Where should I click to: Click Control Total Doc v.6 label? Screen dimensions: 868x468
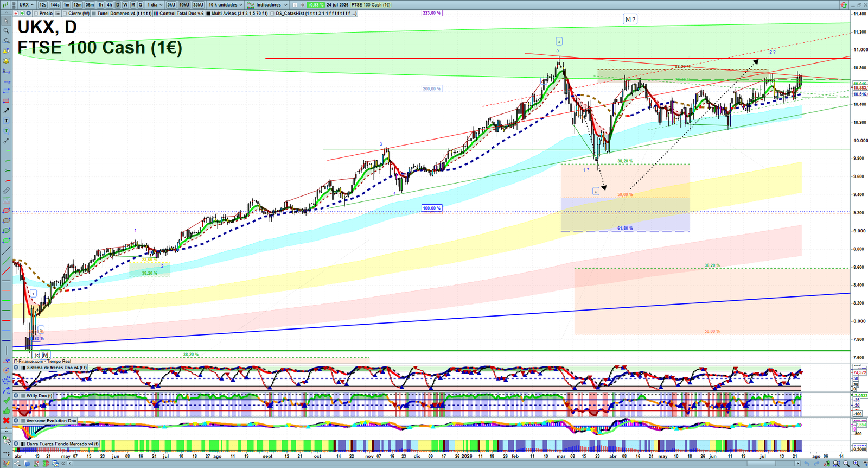click(x=182, y=13)
